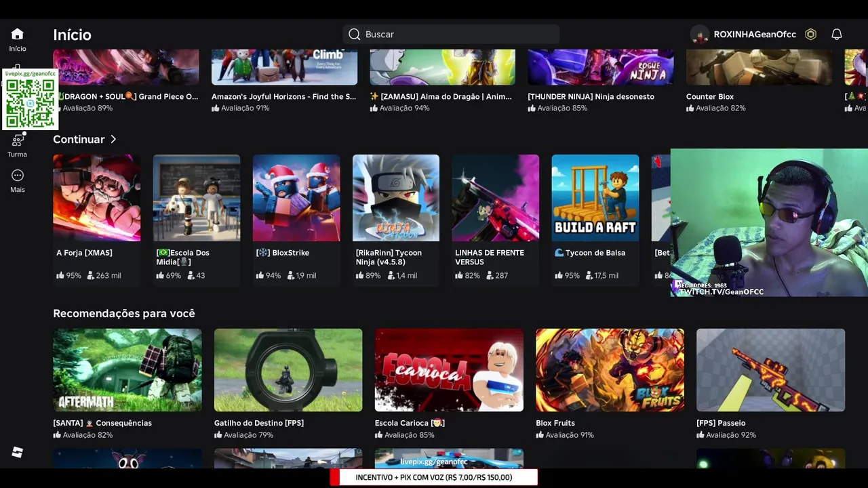Open THUNDER NINJA Ninja desonesto thumbnail
This screenshot has height=488, width=868.
tap(601, 66)
